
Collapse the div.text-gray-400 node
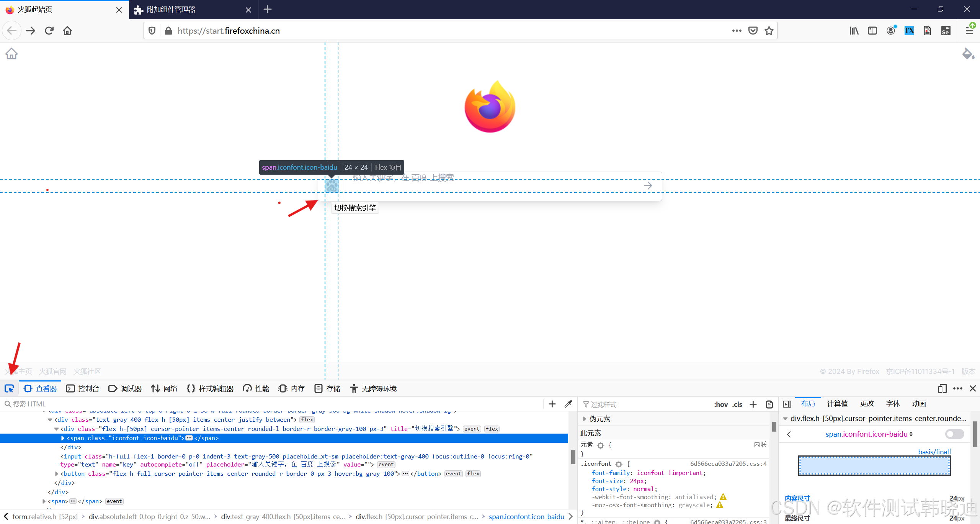[x=50, y=419]
